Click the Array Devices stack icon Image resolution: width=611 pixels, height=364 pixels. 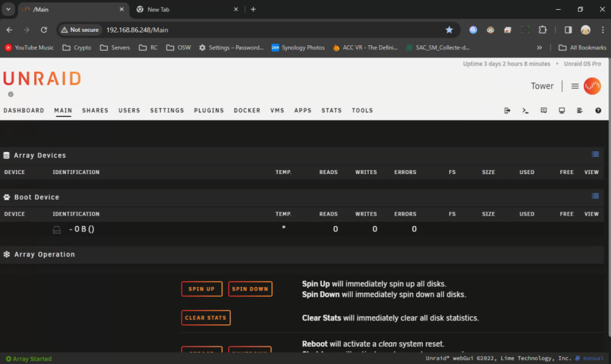coord(6,155)
